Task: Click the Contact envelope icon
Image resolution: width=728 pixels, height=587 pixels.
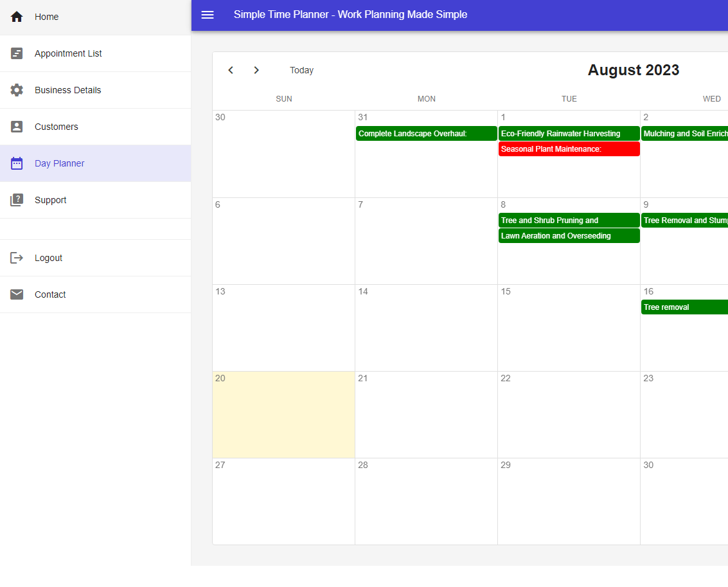Action: 17,294
